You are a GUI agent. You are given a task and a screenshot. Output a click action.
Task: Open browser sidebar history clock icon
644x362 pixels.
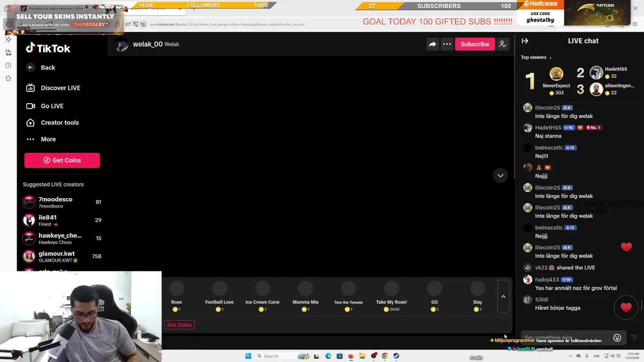8,65
